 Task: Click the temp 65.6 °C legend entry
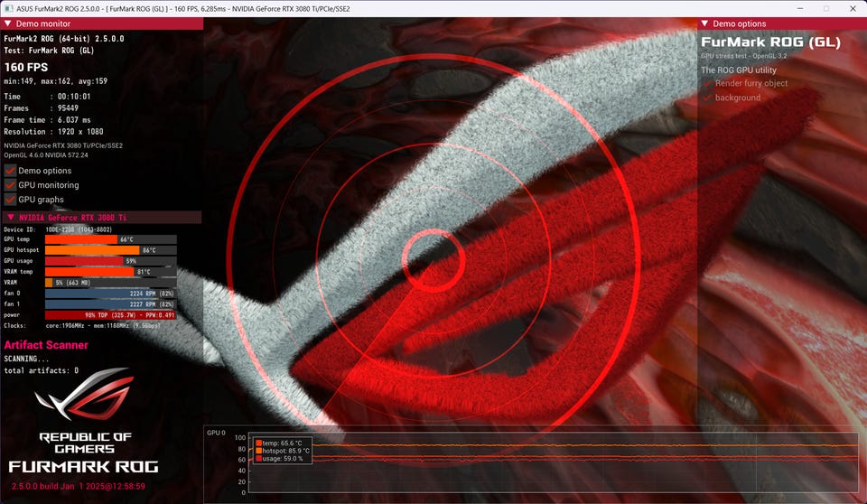coord(279,443)
